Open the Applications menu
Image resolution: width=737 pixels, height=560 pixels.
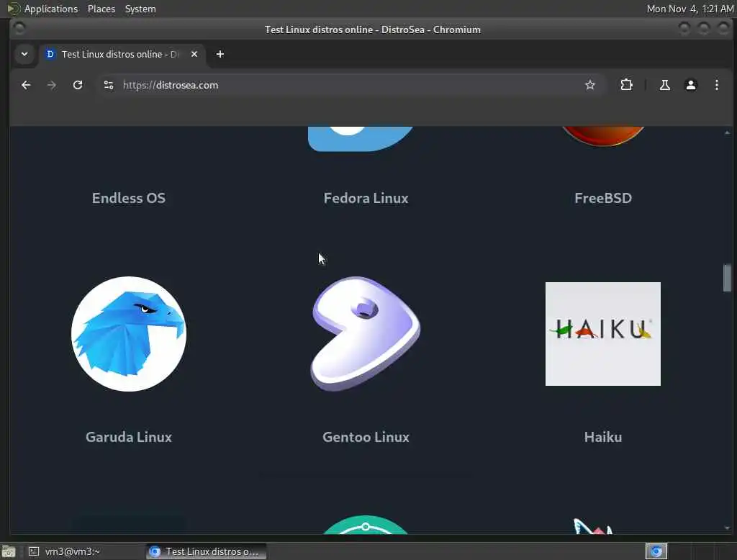pos(51,9)
